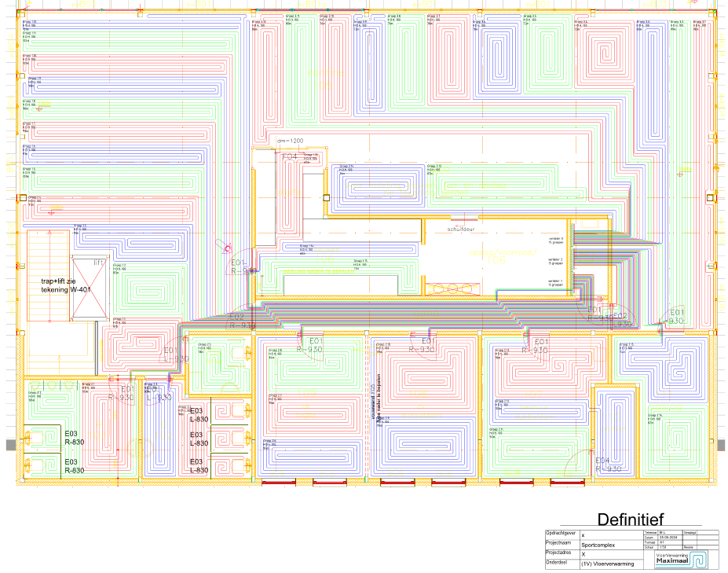
Task: Click the magenta arrow marker labeled C
Action: pyautogui.click(x=228, y=248)
